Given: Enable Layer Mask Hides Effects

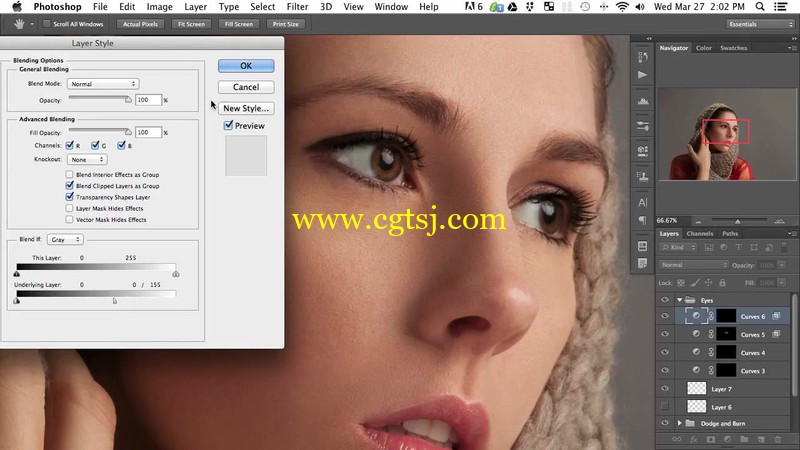Looking at the screenshot, I should tap(69, 208).
